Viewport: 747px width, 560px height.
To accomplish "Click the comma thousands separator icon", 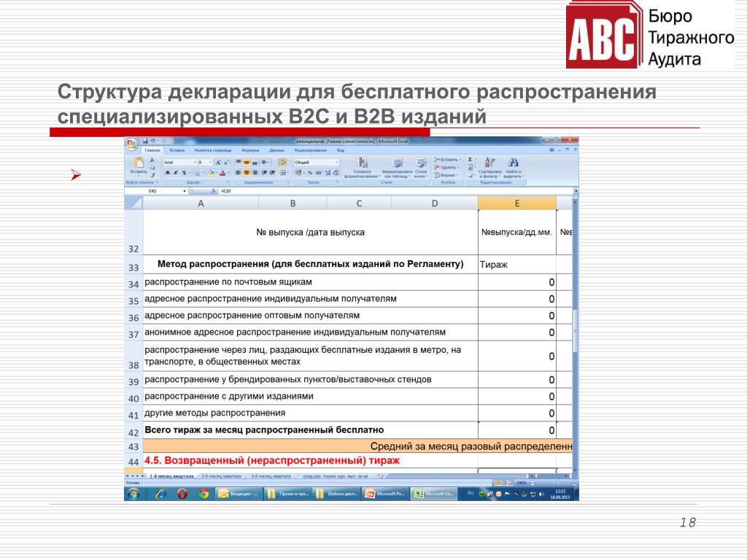I will click(x=318, y=172).
